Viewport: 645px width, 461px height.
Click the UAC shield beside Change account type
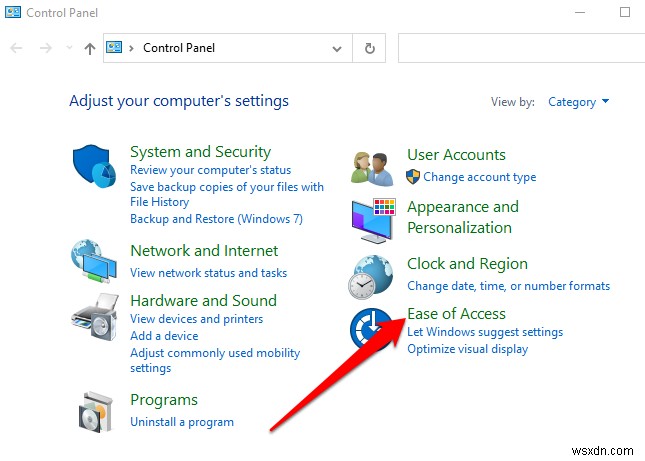413,177
